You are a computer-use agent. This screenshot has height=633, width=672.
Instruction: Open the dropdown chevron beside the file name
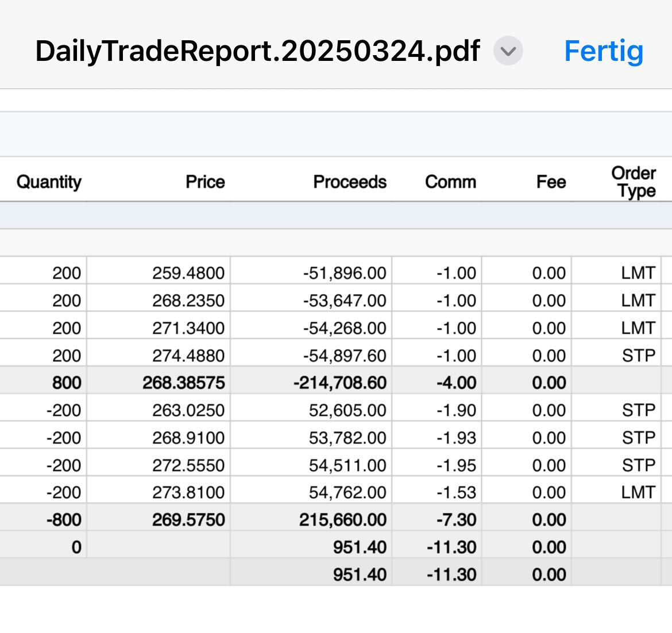508,51
